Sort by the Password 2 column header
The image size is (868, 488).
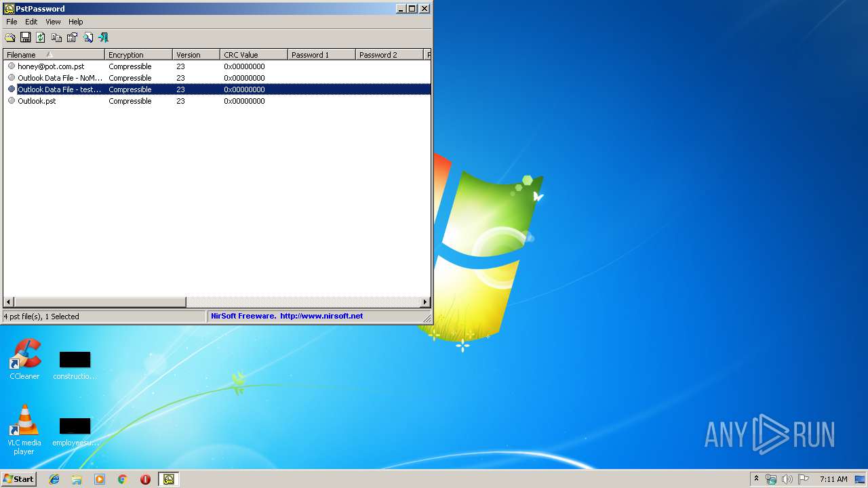390,54
